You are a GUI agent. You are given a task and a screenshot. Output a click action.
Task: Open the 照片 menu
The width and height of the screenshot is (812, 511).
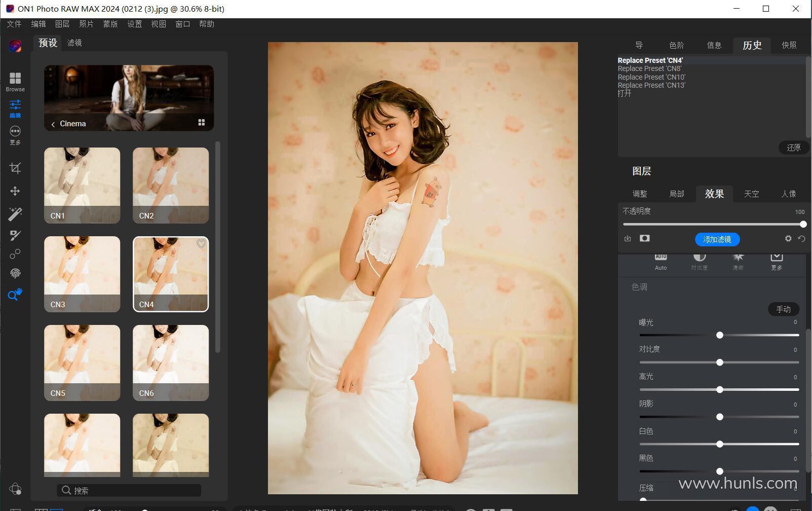[x=86, y=24]
